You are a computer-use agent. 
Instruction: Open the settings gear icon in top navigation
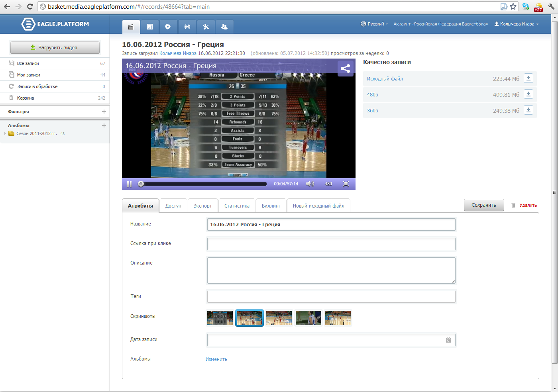168,27
